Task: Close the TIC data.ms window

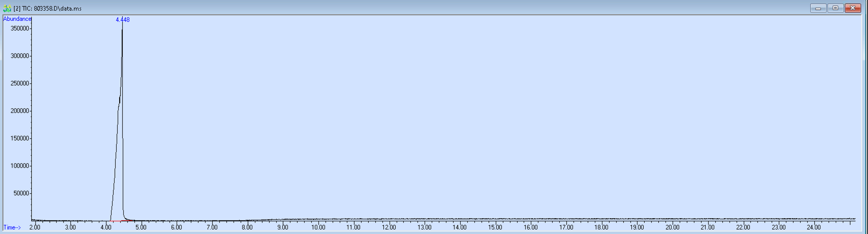Action: 852,8
